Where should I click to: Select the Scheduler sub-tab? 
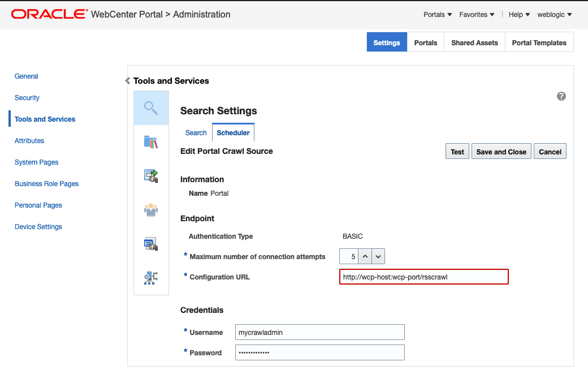(x=233, y=133)
